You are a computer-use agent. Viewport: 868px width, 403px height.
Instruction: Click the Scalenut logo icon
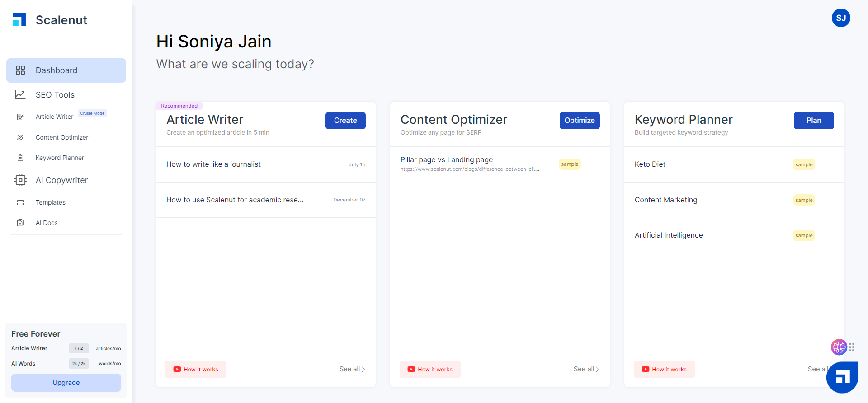click(x=19, y=19)
